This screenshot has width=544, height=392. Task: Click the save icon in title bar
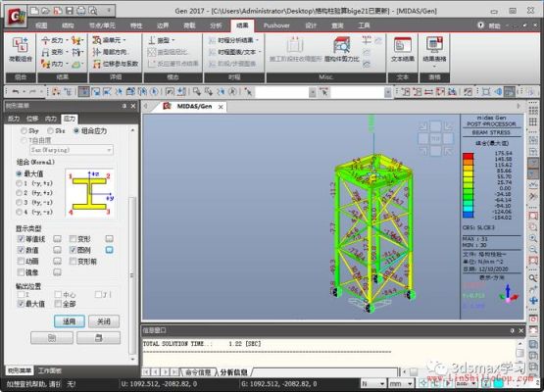click(70, 11)
